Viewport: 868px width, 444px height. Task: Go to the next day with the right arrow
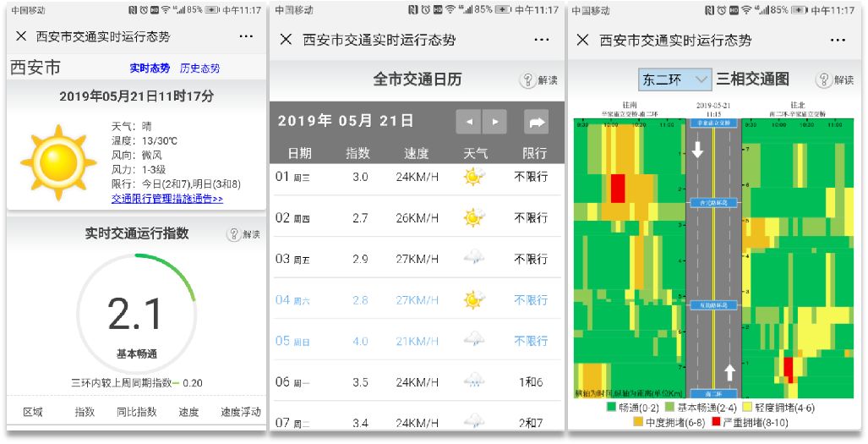(x=495, y=123)
